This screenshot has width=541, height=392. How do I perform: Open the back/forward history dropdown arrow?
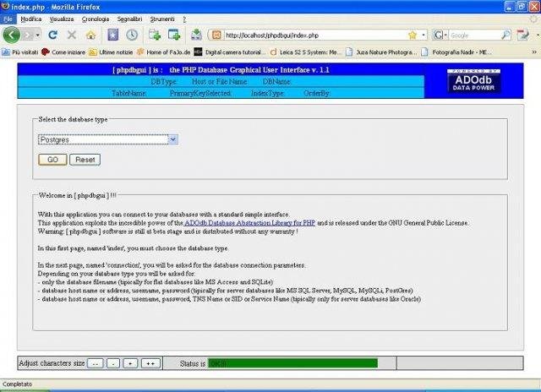point(37,35)
